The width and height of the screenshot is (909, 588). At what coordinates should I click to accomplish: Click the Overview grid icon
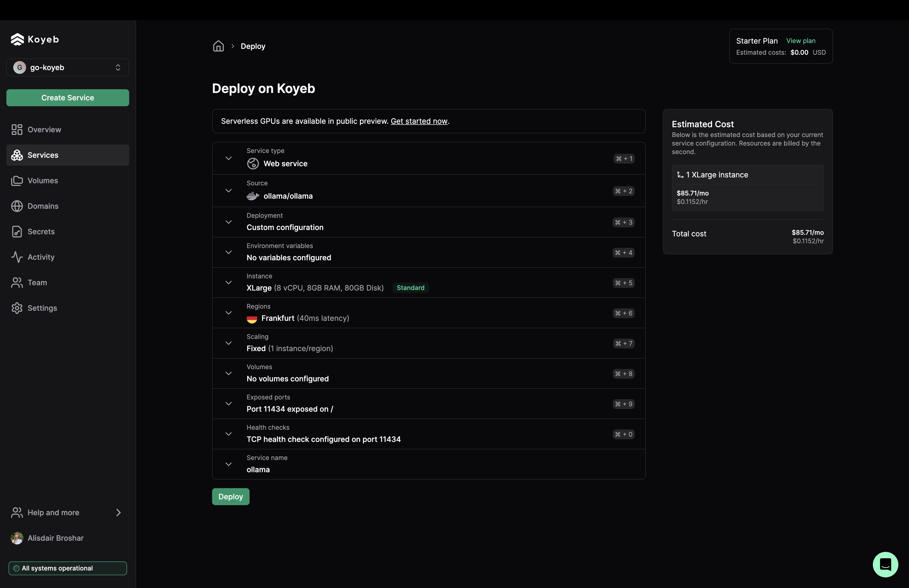17,130
